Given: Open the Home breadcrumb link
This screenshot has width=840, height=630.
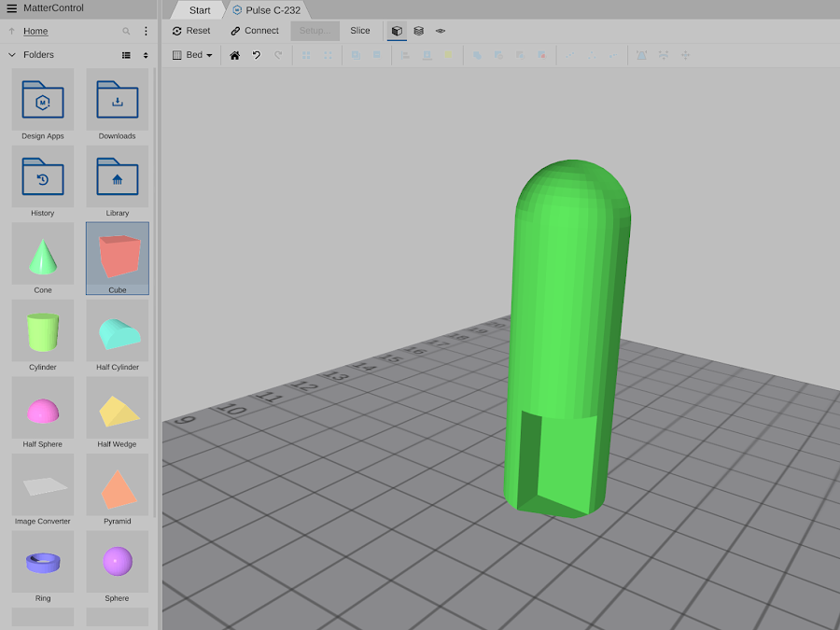Looking at the screenshot, I should [35, 31].
